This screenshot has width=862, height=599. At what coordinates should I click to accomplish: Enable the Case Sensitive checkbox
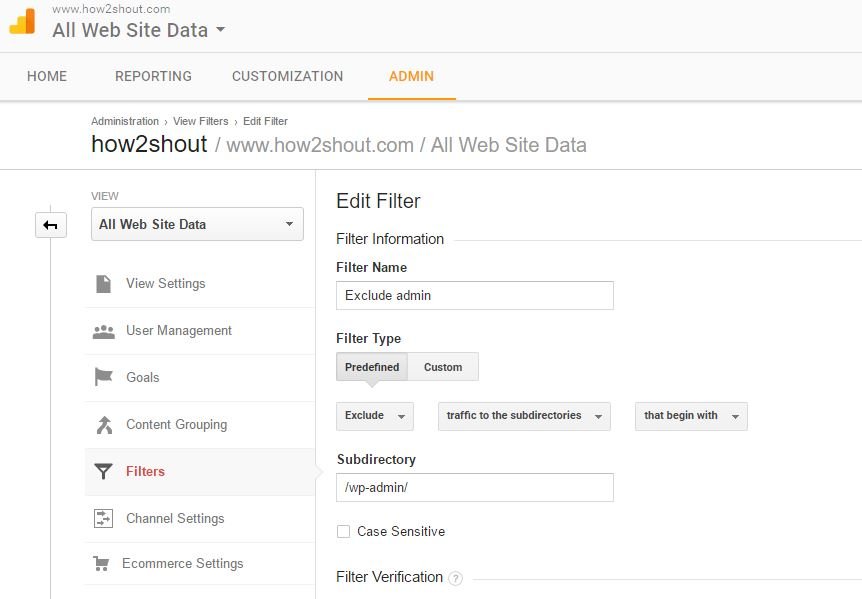pos(343,532)
